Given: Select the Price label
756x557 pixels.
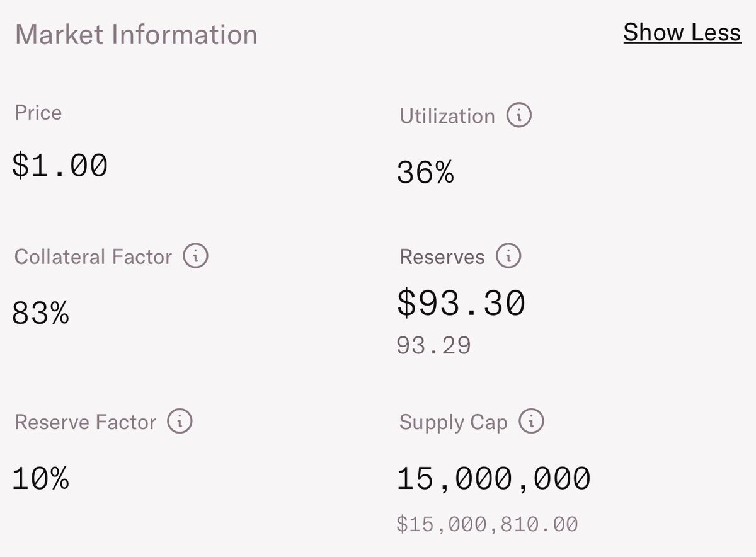Looking at the screenshot, I should click(x=38, y=113).
